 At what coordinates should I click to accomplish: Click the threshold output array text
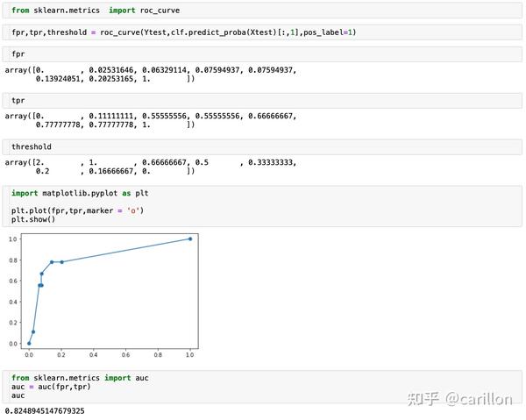149,167
